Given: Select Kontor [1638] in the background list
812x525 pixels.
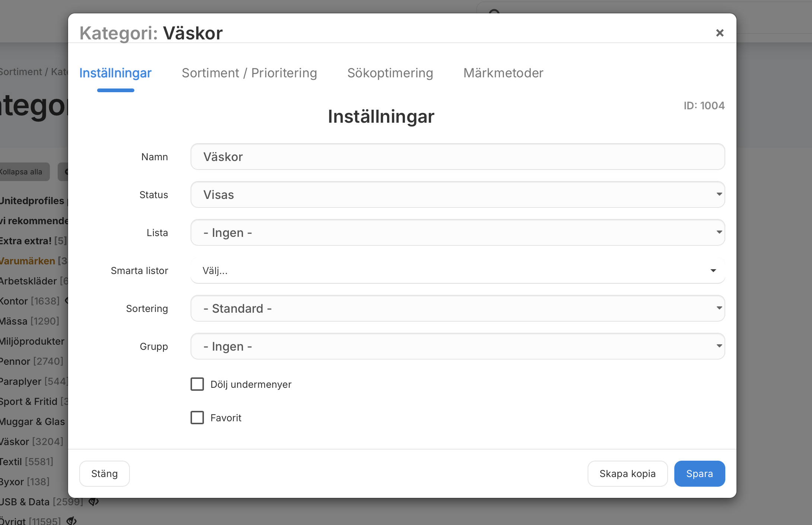Looking at the screenshot, I should tap(30, 301).
